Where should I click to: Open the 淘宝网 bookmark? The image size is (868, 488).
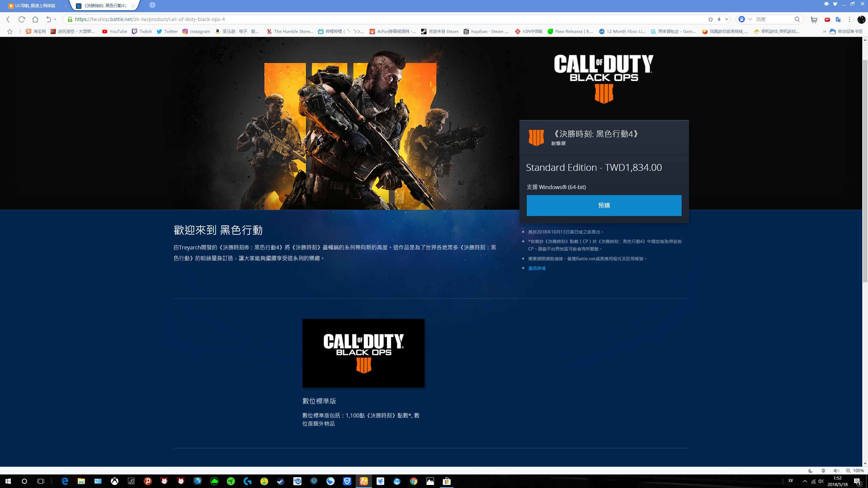point(36,32)
